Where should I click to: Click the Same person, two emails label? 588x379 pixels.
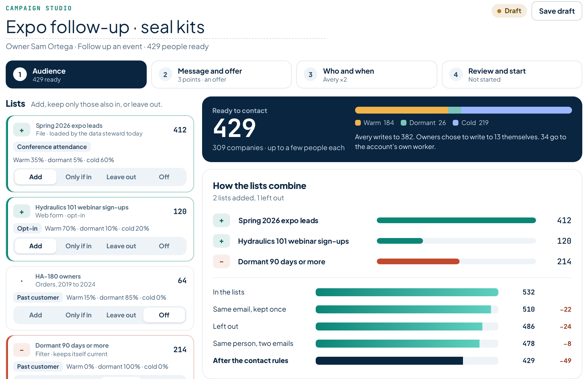(253, 344)
